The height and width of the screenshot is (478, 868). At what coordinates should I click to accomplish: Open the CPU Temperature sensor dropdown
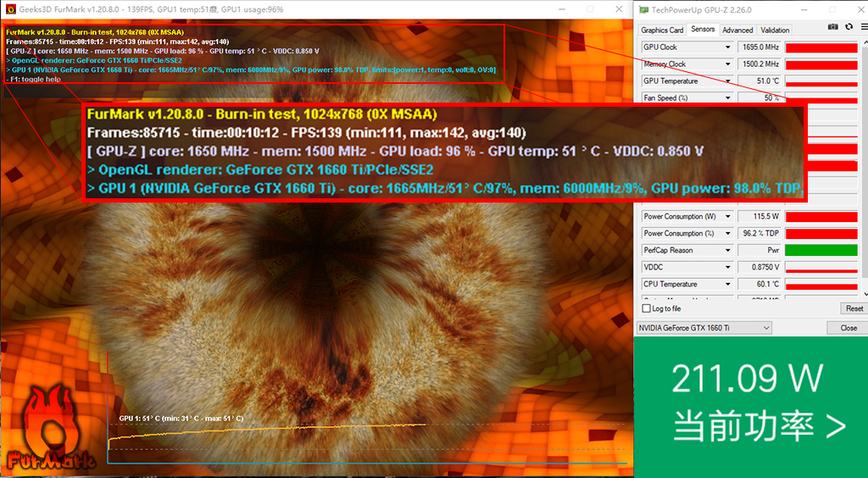[728, 285]
